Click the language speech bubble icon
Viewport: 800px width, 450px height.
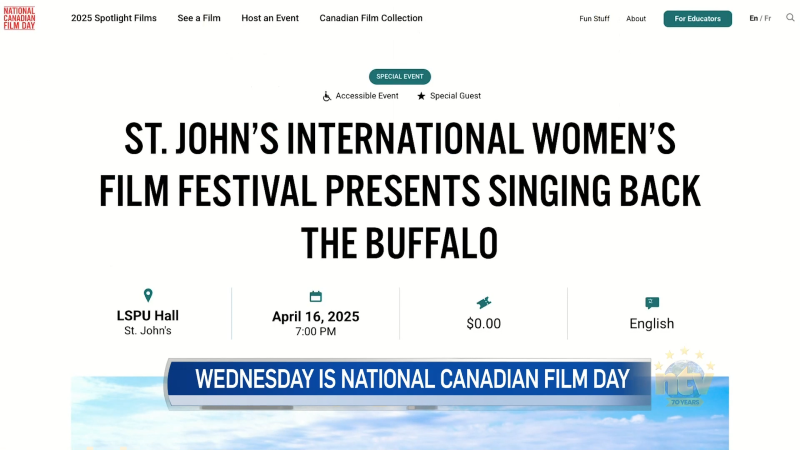652,303
